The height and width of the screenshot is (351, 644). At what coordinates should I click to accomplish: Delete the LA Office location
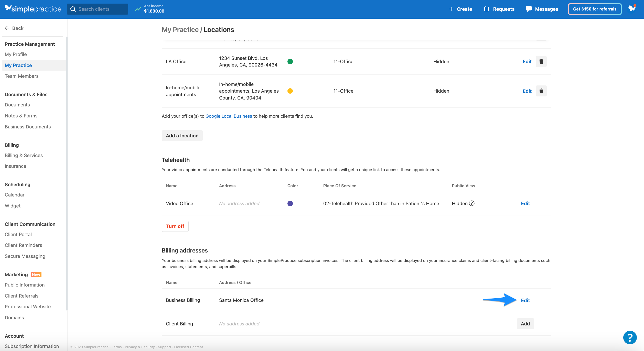click(541, 61)
